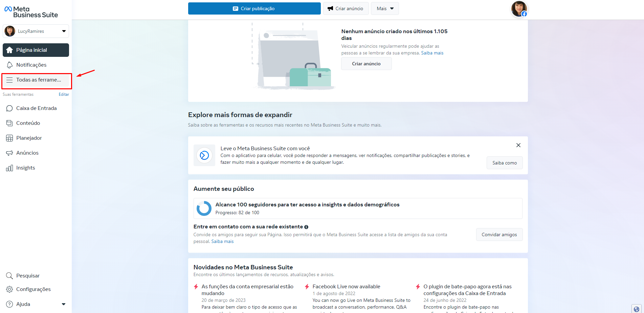Click the info icon beside rede existente
This screenshot has height=313, width=644.
[306, 227]
